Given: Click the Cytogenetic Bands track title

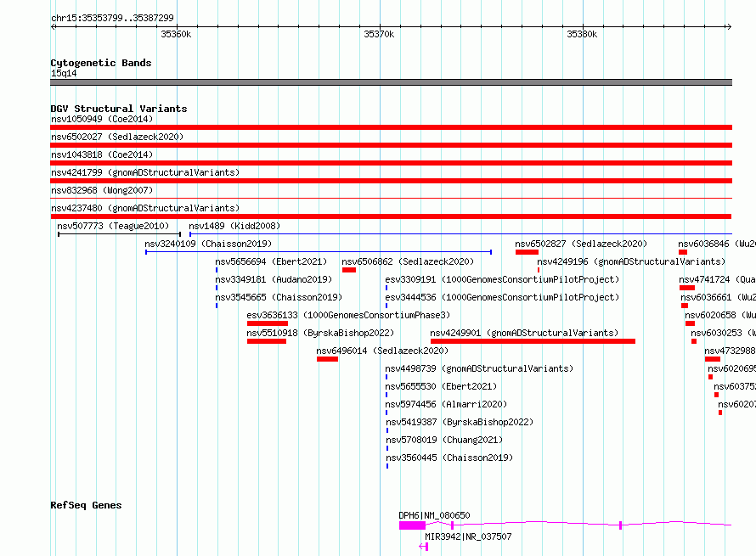Looking at the screenshot, I should (101, 63).
